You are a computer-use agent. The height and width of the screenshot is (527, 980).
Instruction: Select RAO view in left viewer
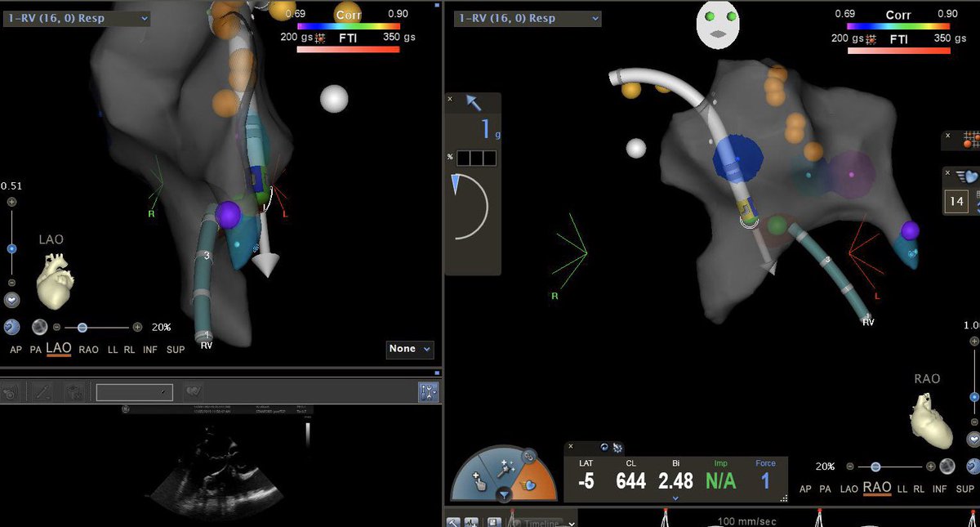click(x=89, y=349)
